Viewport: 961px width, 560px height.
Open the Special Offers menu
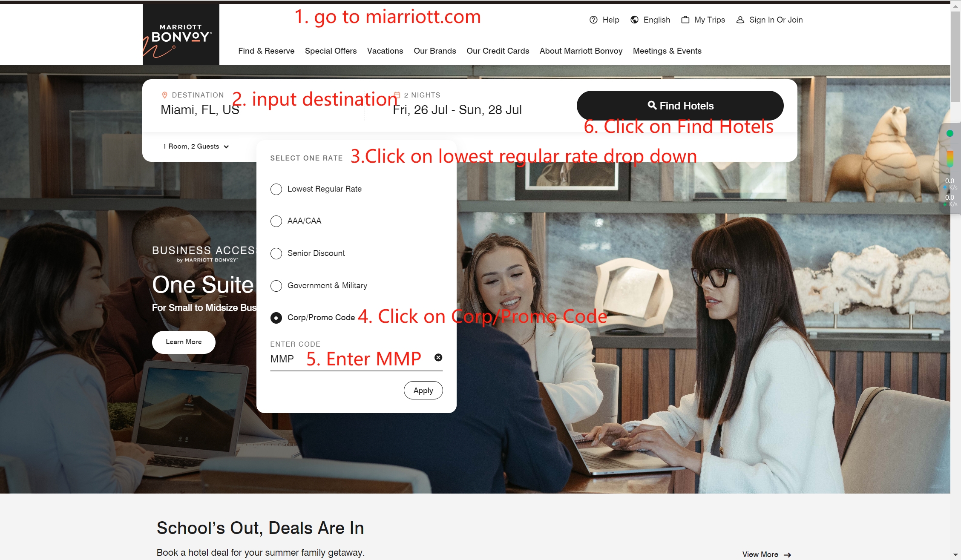pyautogui.click(x=331, y=51)
